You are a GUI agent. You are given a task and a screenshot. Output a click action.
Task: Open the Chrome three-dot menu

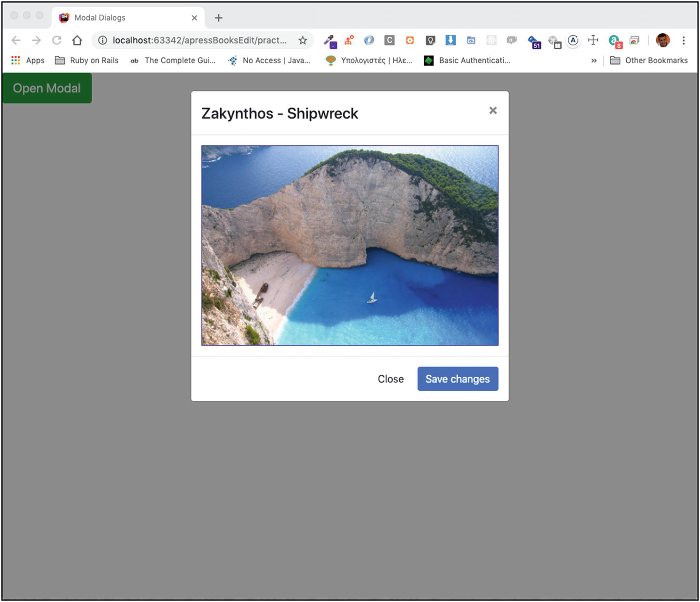pos(683,40)
